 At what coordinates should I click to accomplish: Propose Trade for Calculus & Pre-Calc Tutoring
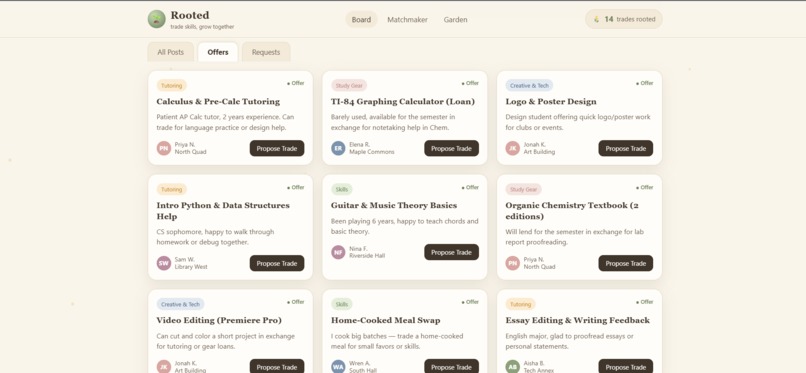pyautogui.click(x=277, y=148)
